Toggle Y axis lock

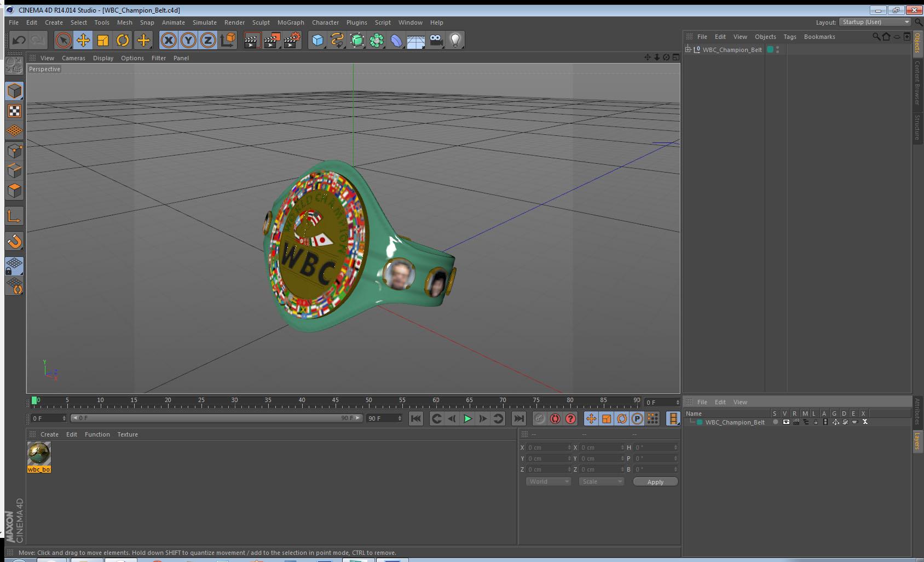188,40
